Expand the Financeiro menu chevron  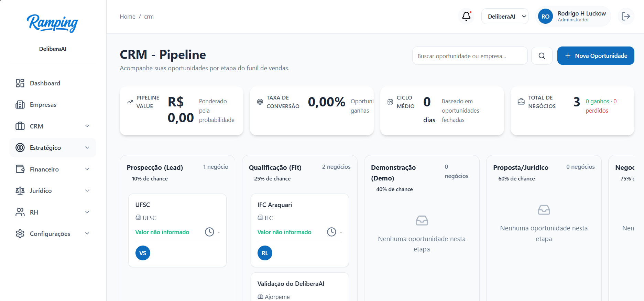87,169
